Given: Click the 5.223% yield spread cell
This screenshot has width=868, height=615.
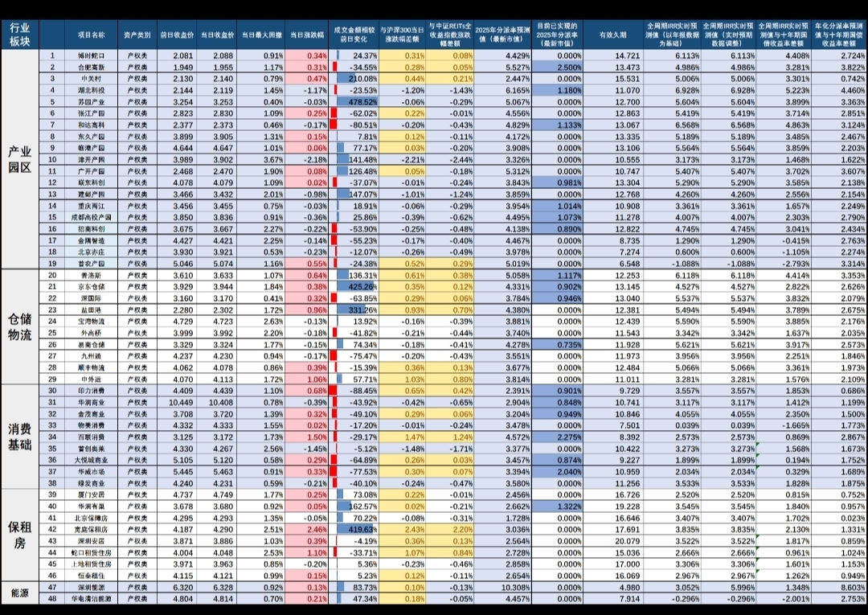Looking at the screenshot, I should pos(784,90).
